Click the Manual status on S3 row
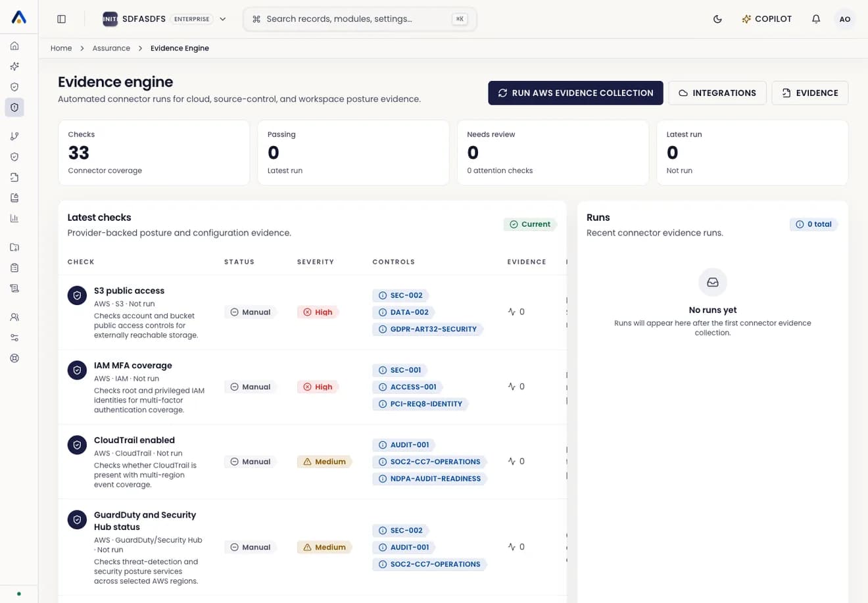The width and height of the screenshot is (868, 603). [x=251, y=312]
